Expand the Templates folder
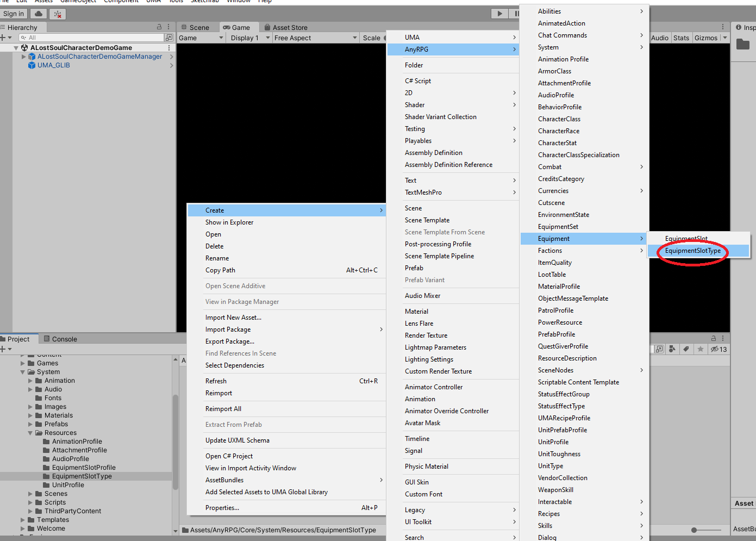 (x=23, y=520)
